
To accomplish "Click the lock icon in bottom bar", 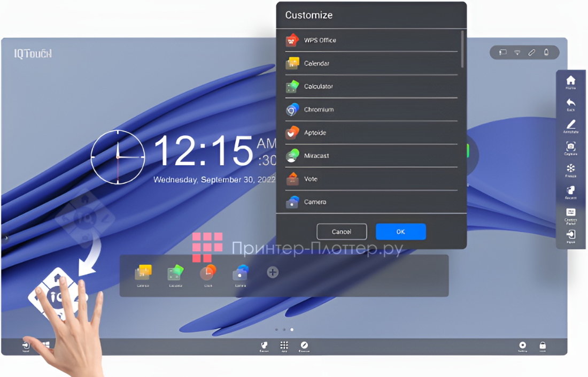I will (542, 346).
